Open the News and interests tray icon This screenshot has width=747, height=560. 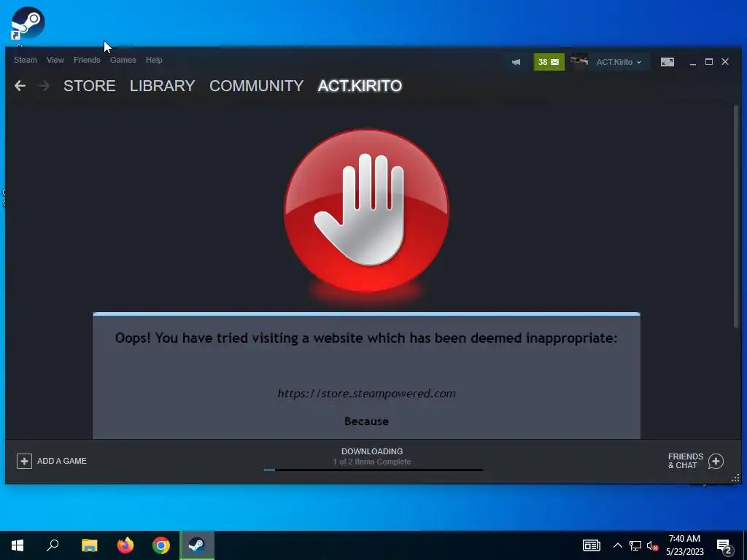click(591, 545)
